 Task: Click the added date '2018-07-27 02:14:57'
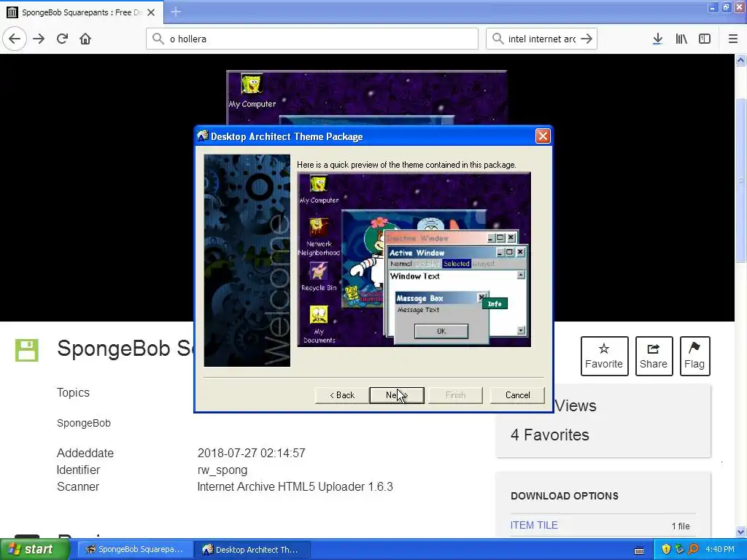[x=251, y=453]
